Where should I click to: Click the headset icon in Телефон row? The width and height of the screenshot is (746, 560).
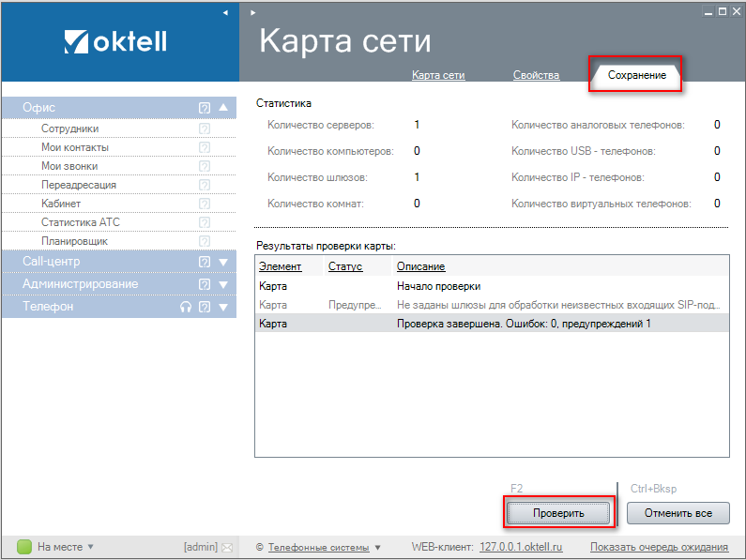tap(186, 307)
